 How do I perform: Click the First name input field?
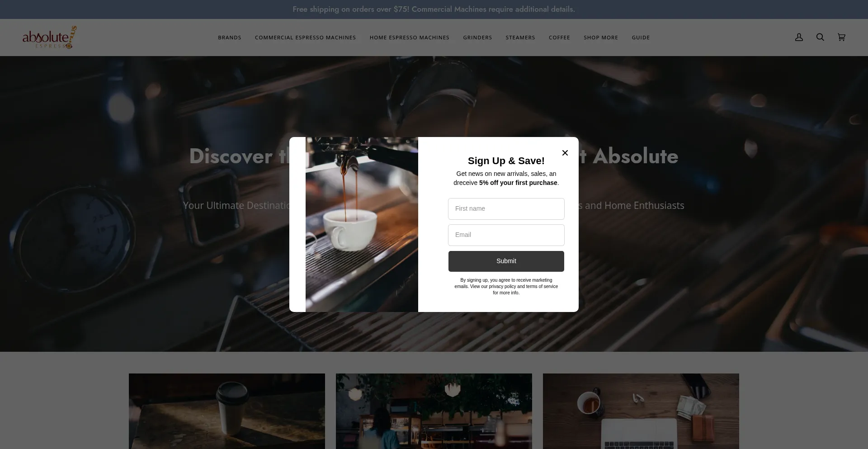[506, 208]
